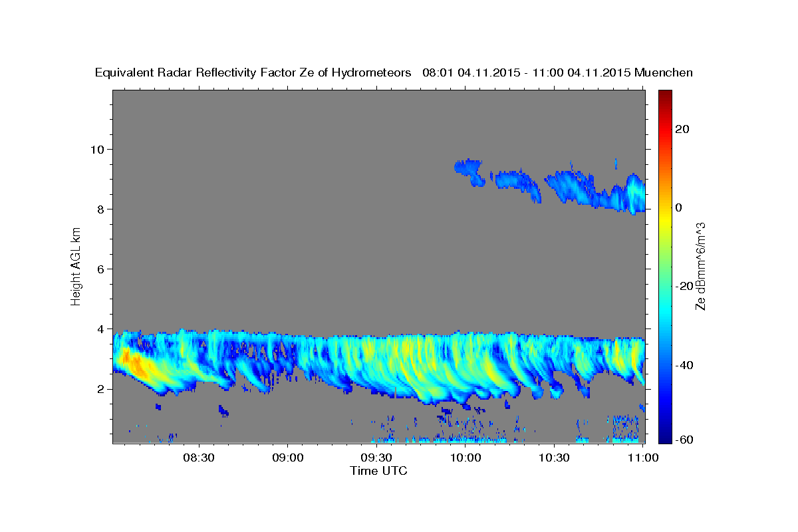Click the 10:00 time tick label
This screenshot has width=798, height=532.
click(465, 458)
